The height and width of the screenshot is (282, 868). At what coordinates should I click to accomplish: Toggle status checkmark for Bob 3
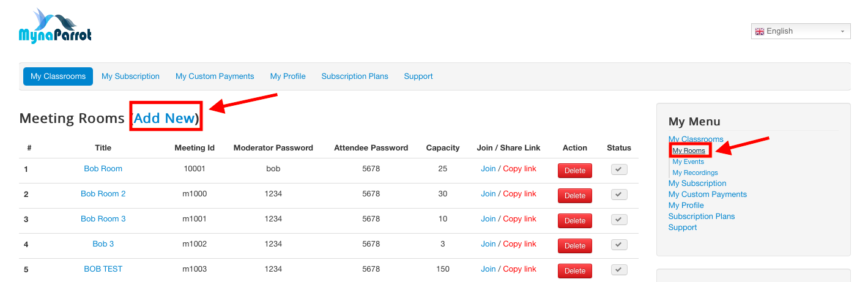(x=619, y=245)
